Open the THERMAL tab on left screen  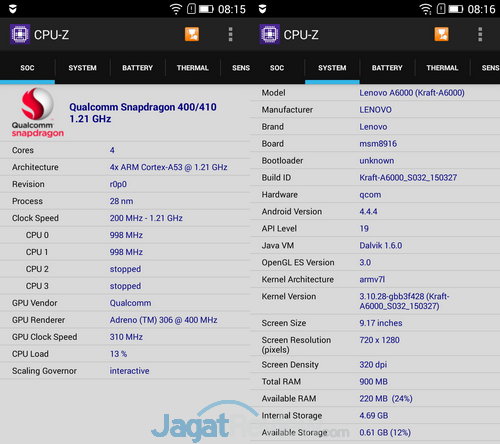tap(193, 68)
